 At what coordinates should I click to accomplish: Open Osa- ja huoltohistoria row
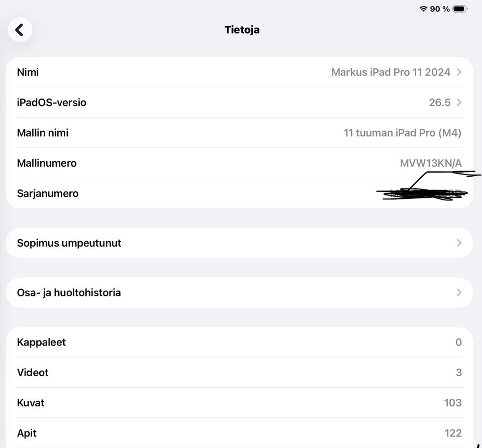pos(239,292)
